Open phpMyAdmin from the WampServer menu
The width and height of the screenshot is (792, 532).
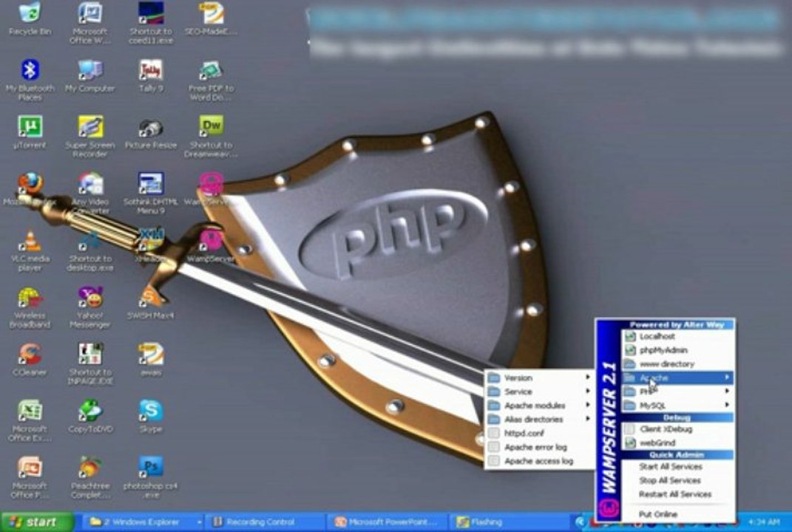pyautogui.click(x=678, y=349)
